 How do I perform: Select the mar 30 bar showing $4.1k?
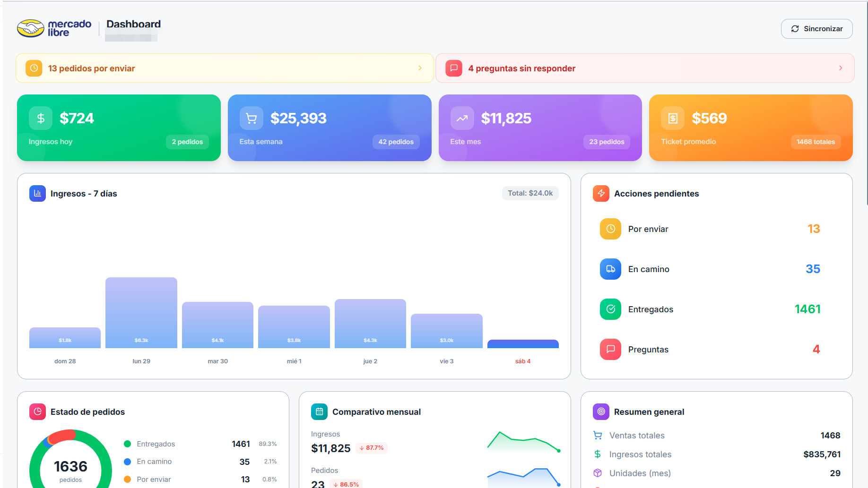[x=217, y=325]
